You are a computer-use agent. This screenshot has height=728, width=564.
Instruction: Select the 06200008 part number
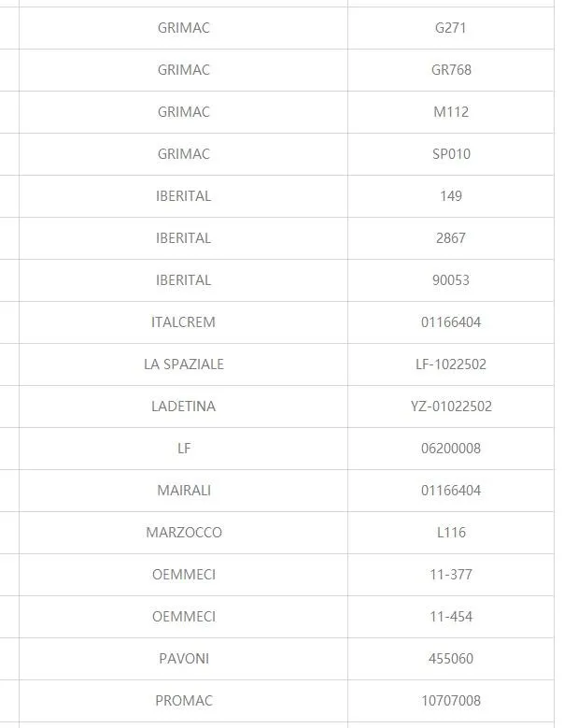tap(451, 449)
